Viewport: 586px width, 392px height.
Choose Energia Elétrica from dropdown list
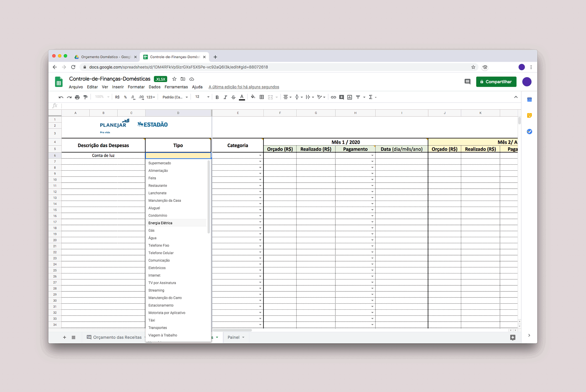[x=160, y=223]
